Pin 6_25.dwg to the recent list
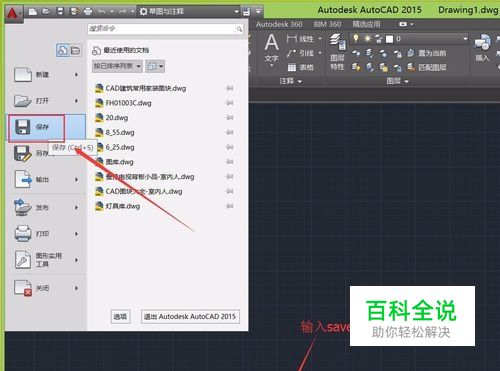The width and height of the screenshot is (500, 371). coord(230,147)
